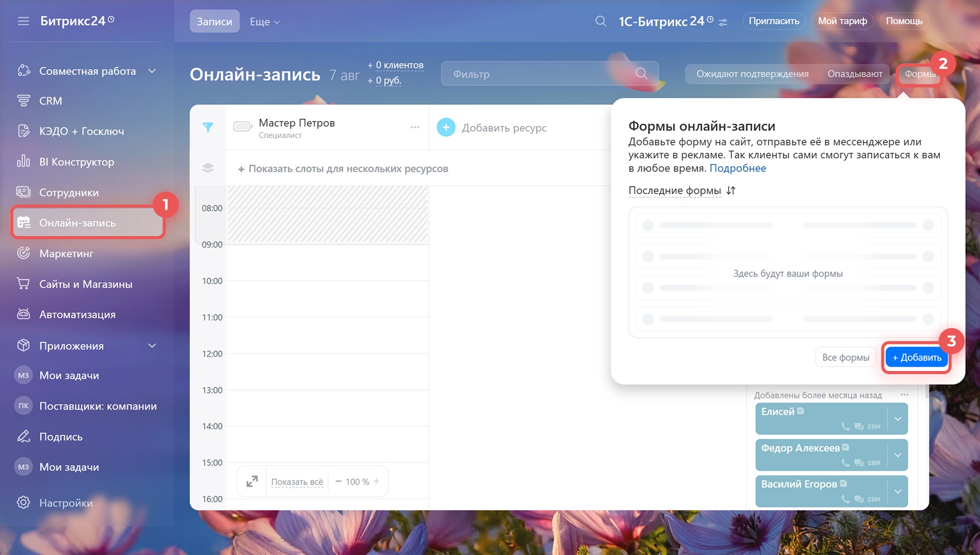Screen dimensions: 980x555
Task: Click the plus icon for Добавить ресурс
Action: pos(446,127)
